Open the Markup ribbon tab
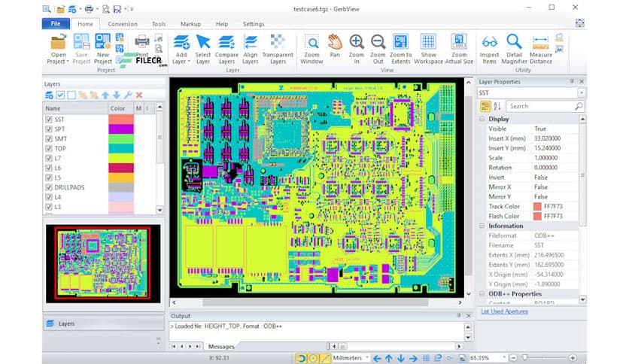 point(190,24)
